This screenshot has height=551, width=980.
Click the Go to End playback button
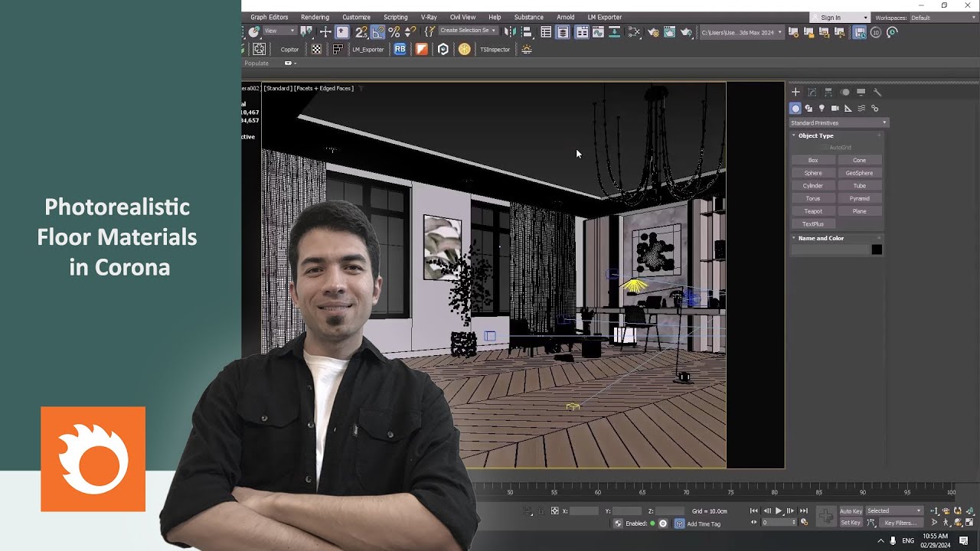[803, 510]
